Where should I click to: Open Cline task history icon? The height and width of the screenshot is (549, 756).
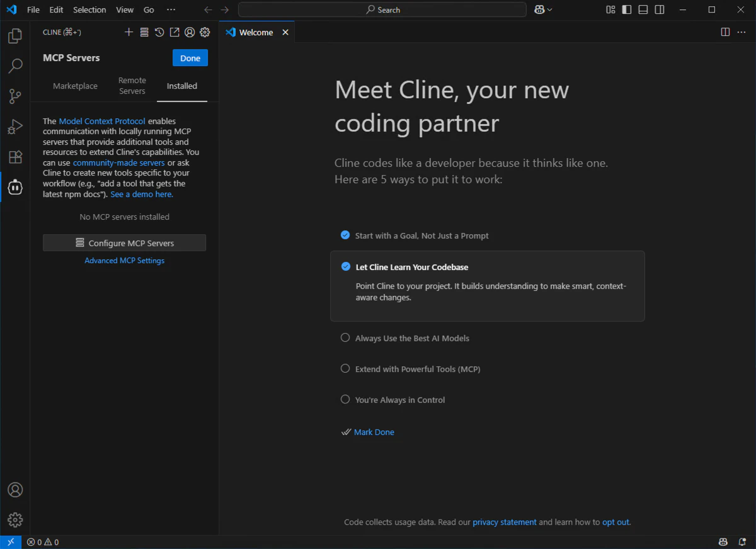(159, 32)
